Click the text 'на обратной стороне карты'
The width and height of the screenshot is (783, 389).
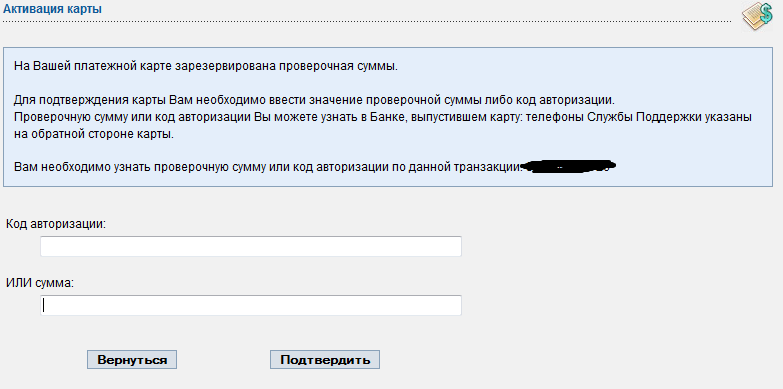94,134
